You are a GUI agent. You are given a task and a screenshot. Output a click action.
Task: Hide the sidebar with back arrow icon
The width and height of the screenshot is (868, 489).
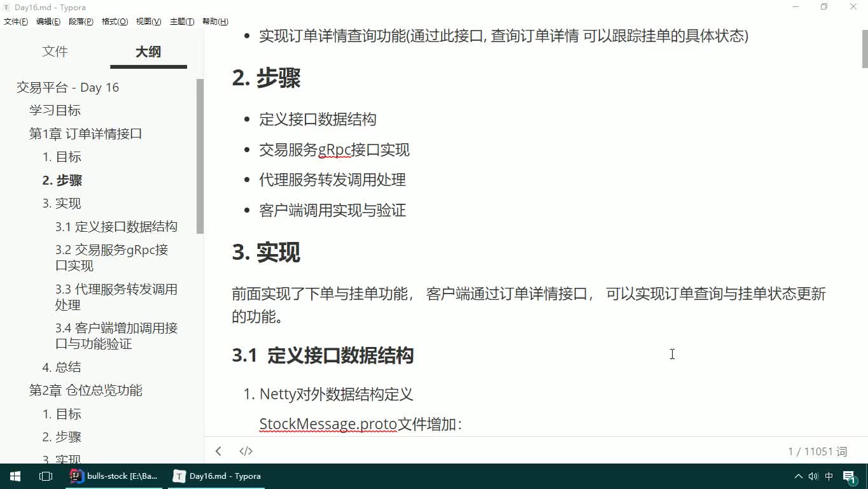click(218, 451)
